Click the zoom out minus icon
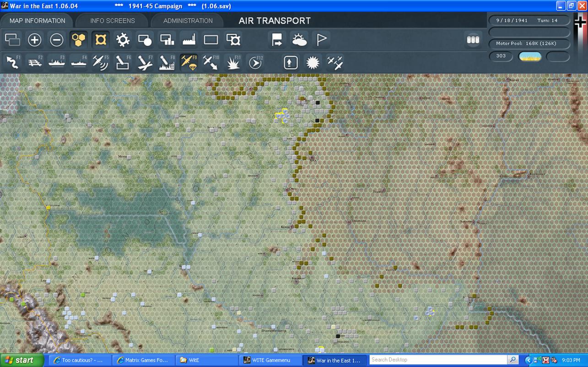This screenshot has width=588, height=367. [x=56, y=40]
